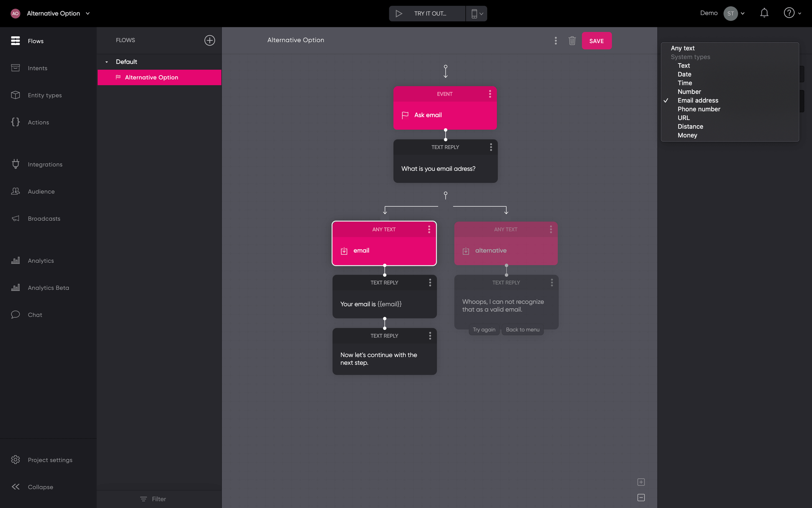The height and width of the screenshot is (508, 812).
Task: Select the checked Email address type
Action: click(698, 100)
